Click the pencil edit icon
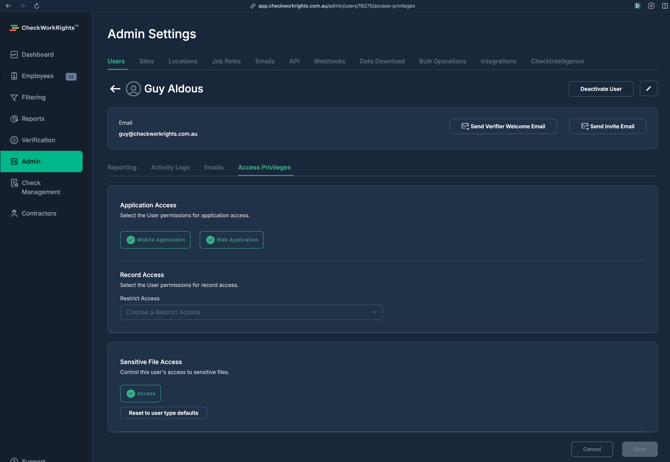This screenshot has width=670, height=462. [649, 88]
